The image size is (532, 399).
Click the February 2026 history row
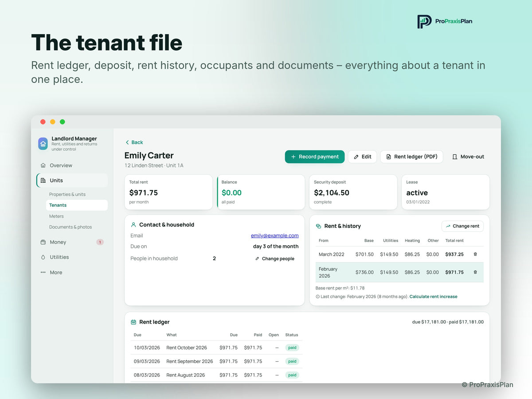click(399, 272)
